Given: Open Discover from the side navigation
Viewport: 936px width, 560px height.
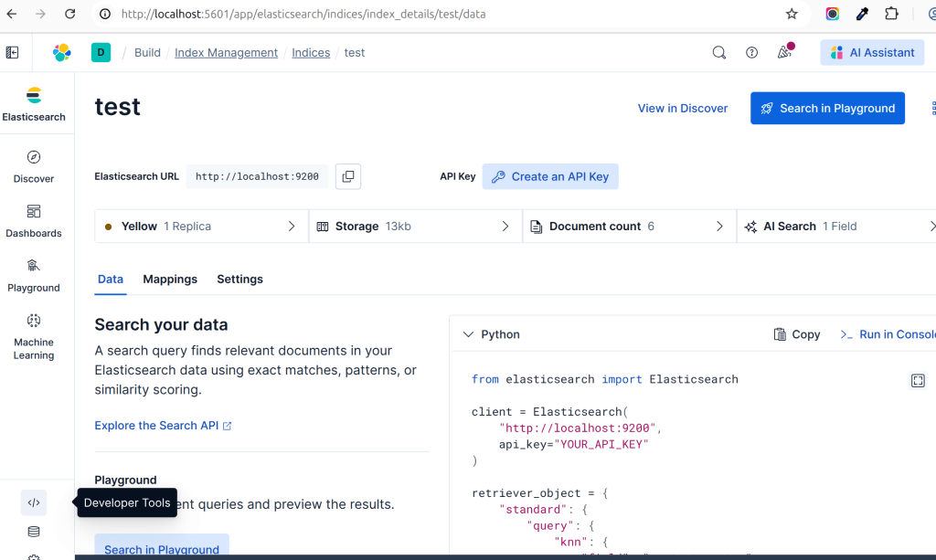Looking at the screenshot, I should coord(34,166).
